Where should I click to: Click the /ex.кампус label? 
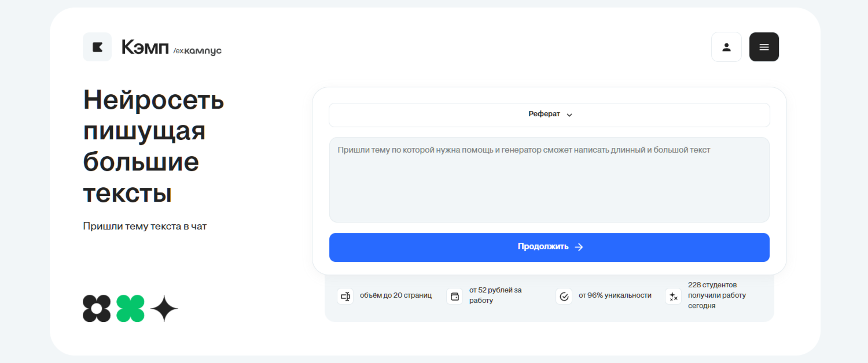pos(197,51)
